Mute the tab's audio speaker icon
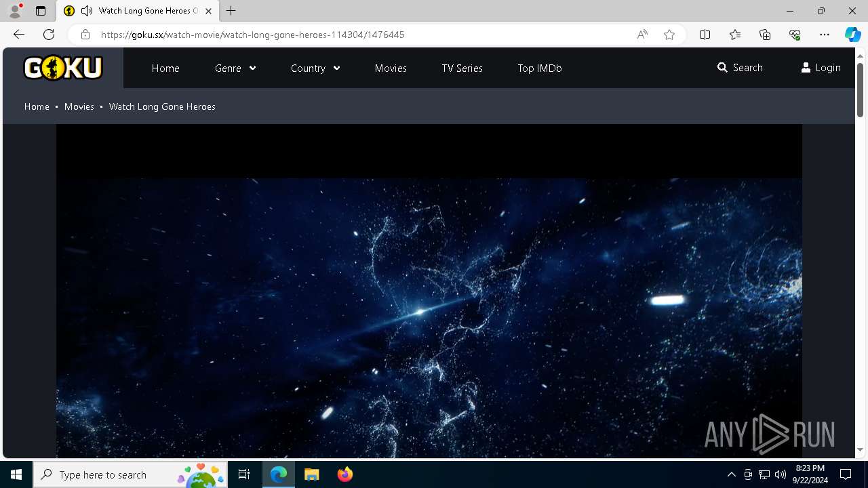The height and width of the screenshot is (488, 868). pyautogui.click(x=87, y=11)
